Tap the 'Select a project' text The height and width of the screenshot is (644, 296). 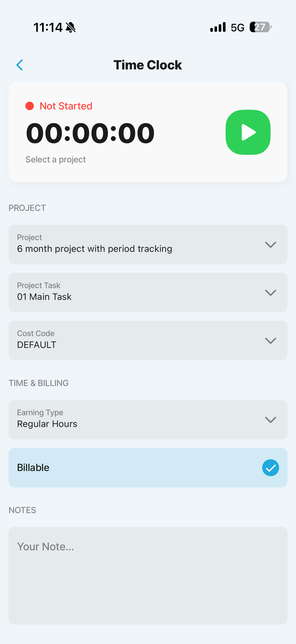pyautogui.click(x=56, y=160)
